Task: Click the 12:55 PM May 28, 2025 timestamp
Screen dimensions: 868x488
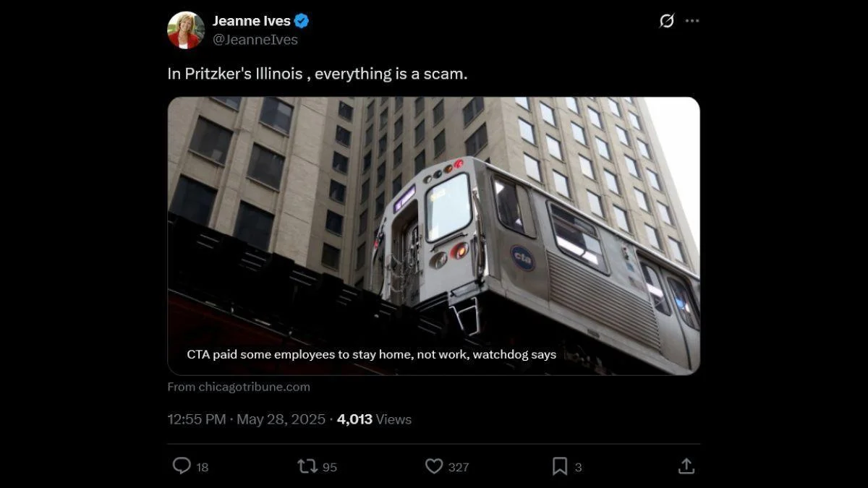Action: pyautogui.click(x=247, y=419)
